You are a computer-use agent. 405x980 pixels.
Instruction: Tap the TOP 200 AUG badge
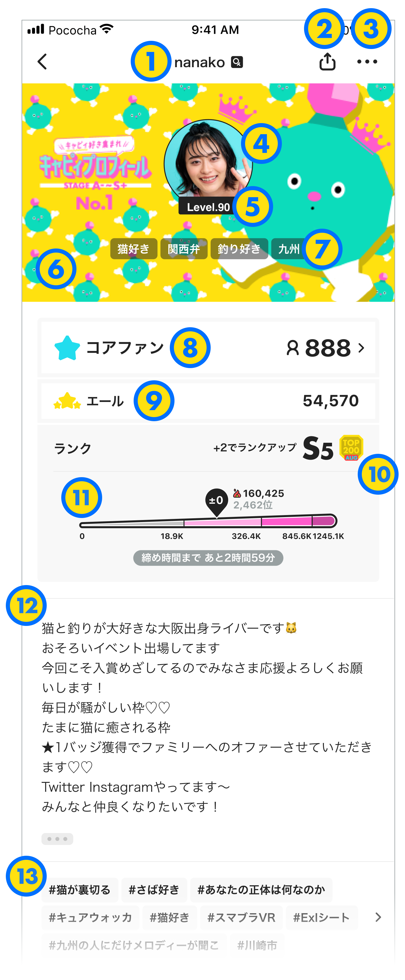[x=351, y=448]
